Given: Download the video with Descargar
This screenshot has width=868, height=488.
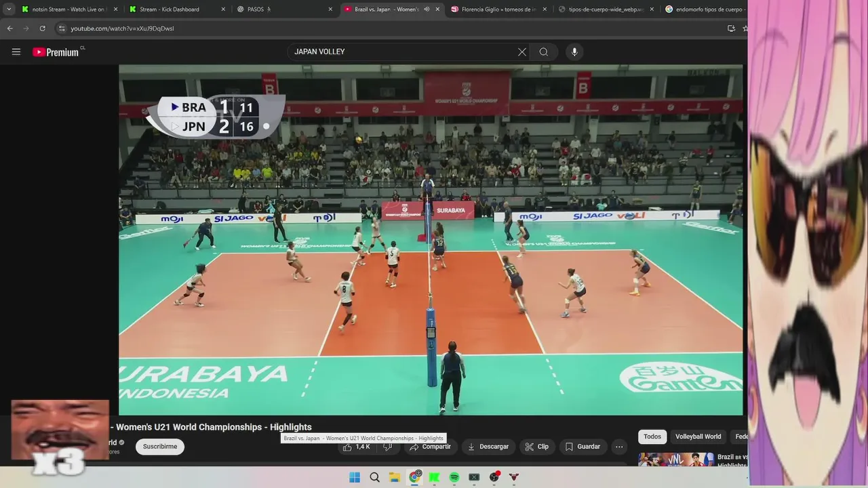Looking at the screenshot, I should coord(488,447).
